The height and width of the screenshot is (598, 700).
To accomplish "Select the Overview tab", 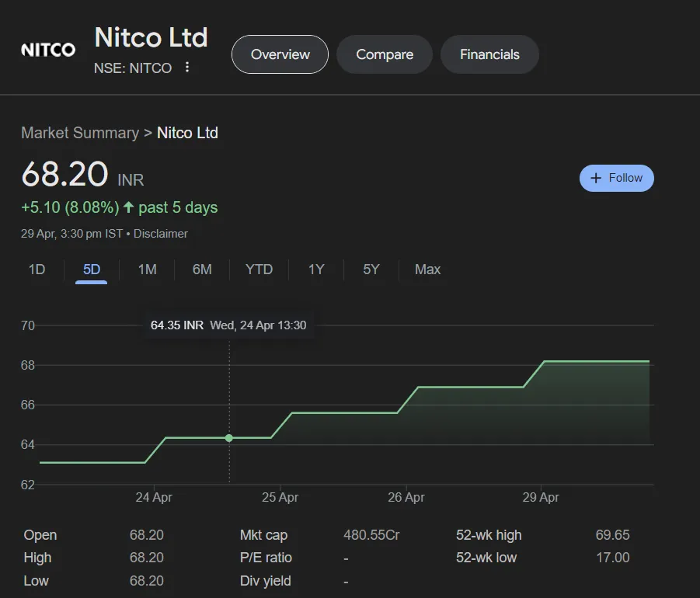I will pyautogui.click(x=280, y=54).
